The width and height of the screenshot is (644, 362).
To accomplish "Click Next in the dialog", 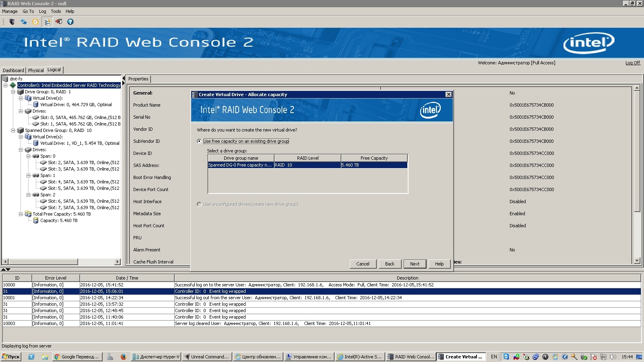I will point(415,264).
